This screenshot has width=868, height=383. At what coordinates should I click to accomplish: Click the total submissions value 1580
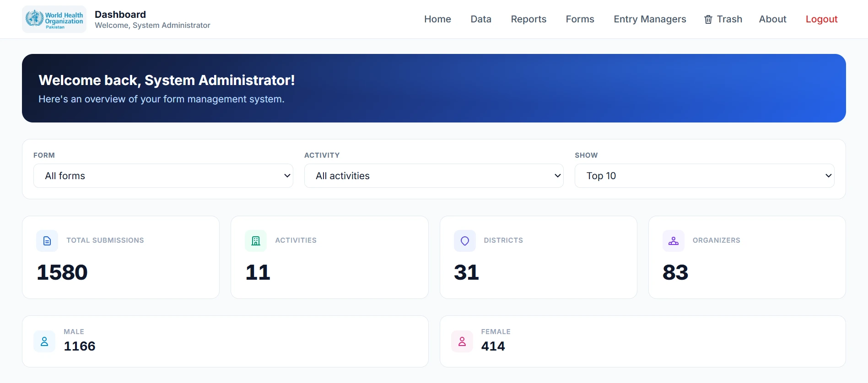[x=62, y=272]
